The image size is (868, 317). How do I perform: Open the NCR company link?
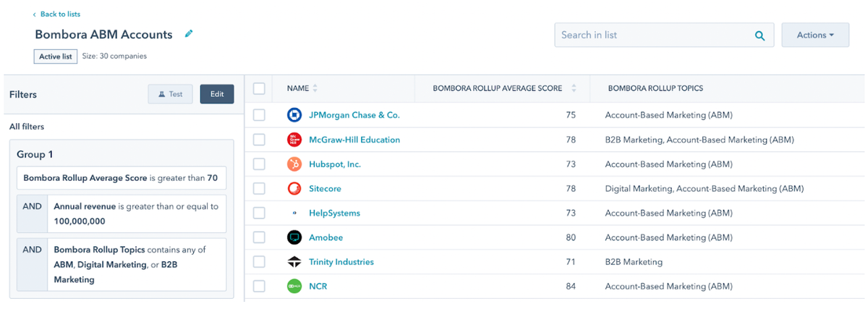318,287
